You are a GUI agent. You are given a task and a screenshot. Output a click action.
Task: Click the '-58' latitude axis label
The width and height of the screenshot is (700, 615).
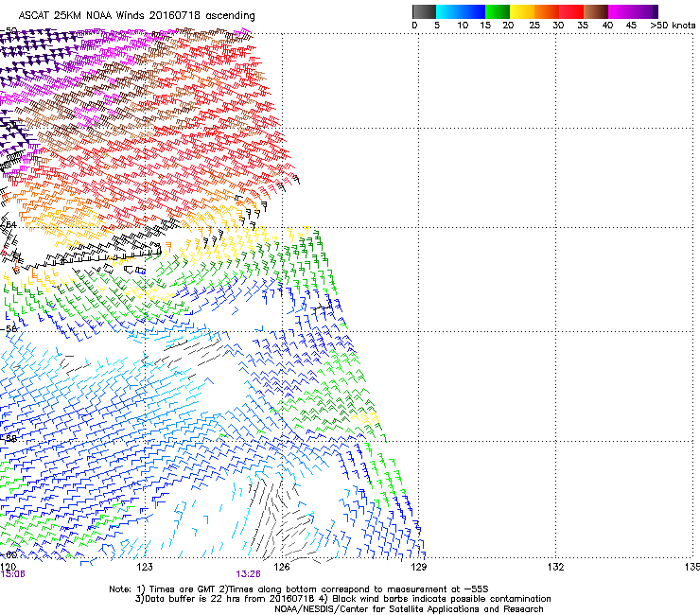click(x=9, y=439)
